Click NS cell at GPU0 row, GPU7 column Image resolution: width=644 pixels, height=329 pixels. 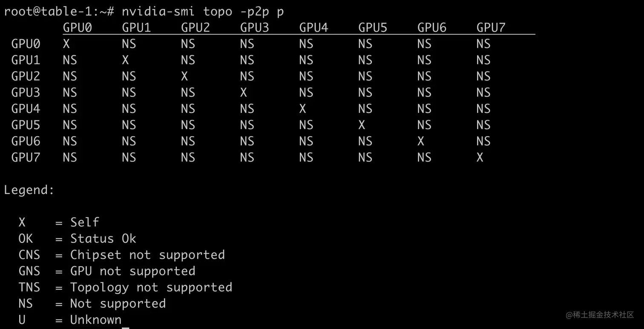pos(483,44)
